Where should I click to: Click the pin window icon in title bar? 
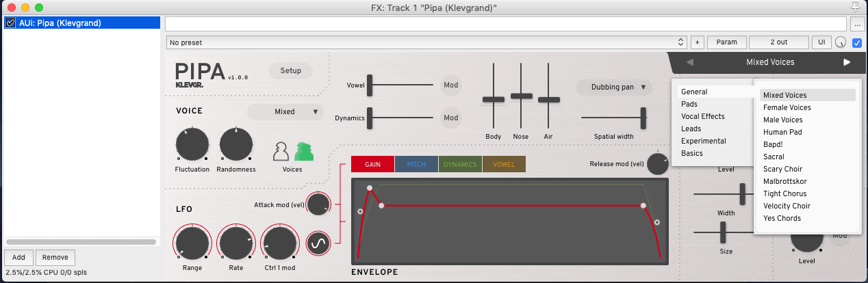(x=855, y=7)
